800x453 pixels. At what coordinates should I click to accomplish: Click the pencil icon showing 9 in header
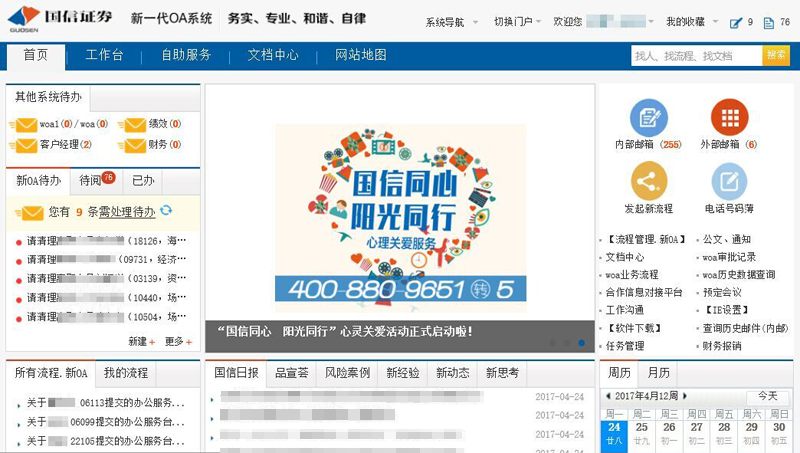point(736,22)
